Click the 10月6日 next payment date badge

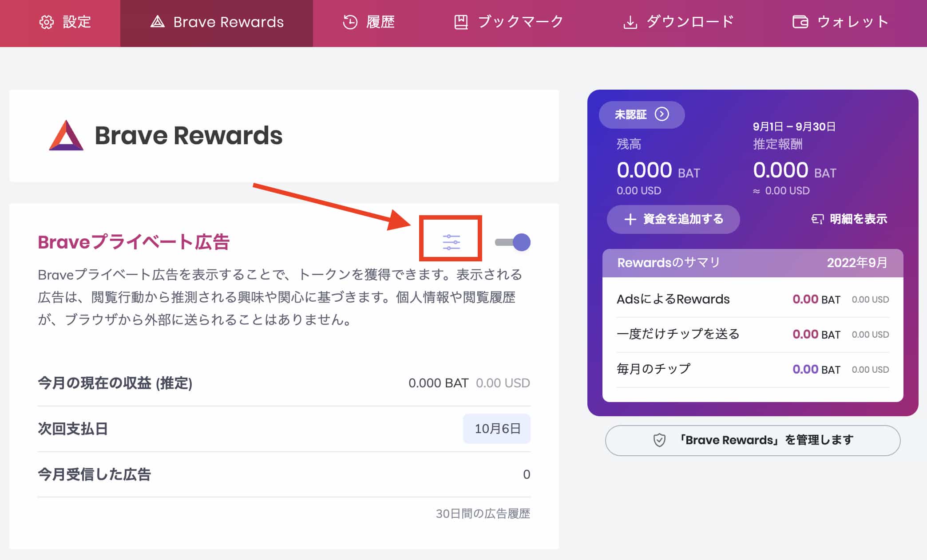click(497, 429)
